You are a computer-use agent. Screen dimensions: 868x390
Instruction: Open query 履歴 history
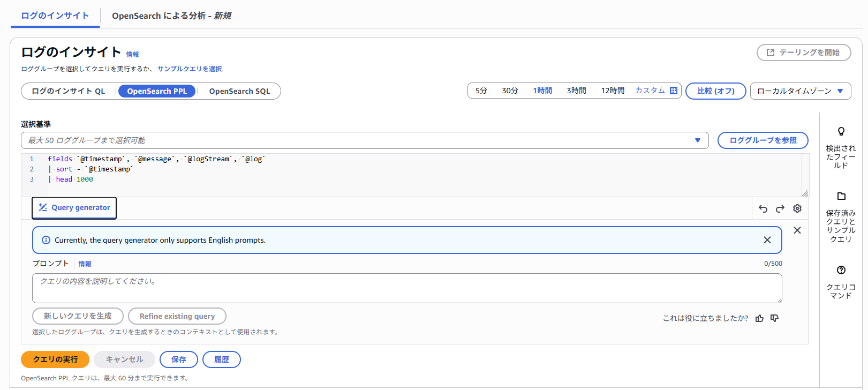[x=222, y=359]
